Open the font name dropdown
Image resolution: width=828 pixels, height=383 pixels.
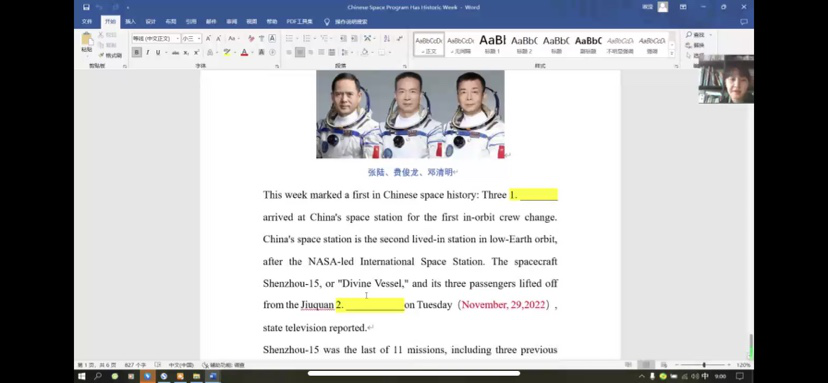(156, 39)
